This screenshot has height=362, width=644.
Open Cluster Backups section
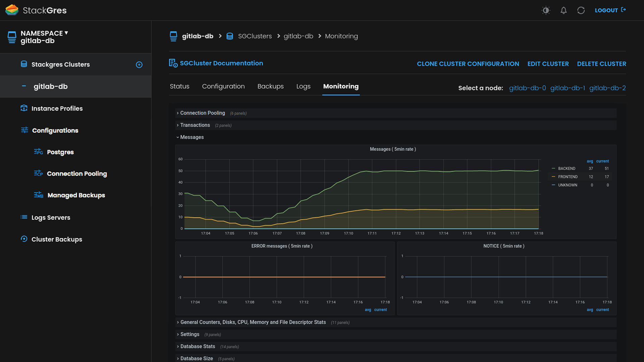(57, 239)
